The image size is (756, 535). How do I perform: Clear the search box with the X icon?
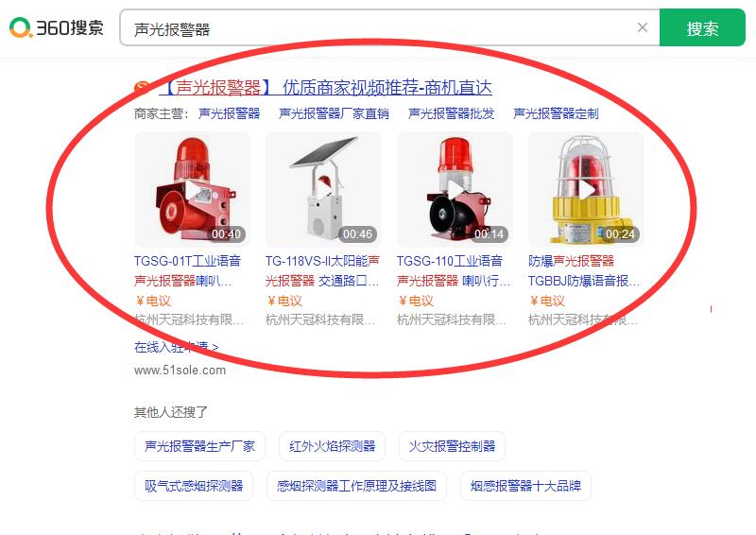point(643,27)
